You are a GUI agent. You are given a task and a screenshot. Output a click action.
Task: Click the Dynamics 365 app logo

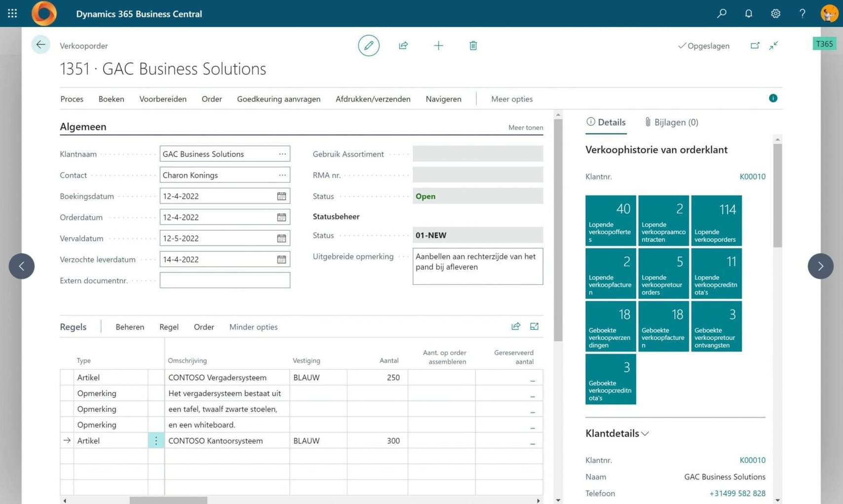coord(44,13)
